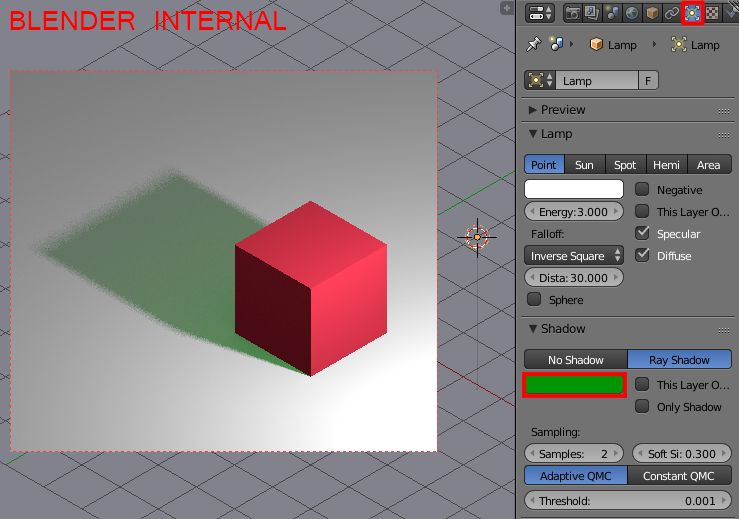739x519 pixels.
Task: Select Constant QMC sampling
Action: 680,476
